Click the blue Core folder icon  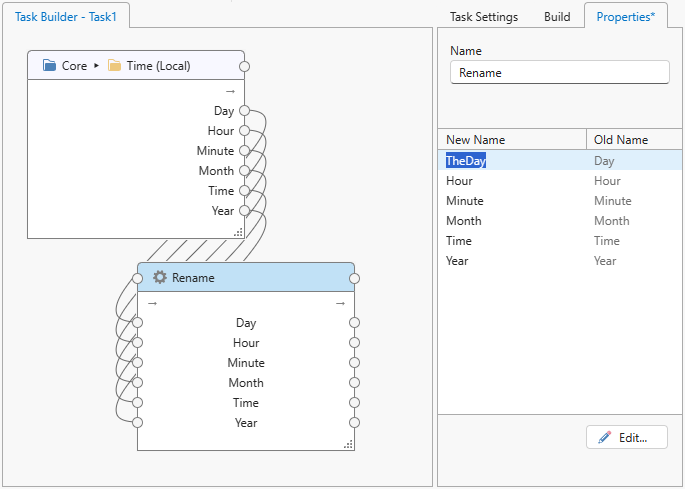pyautogui.click(x=49, y=66)
